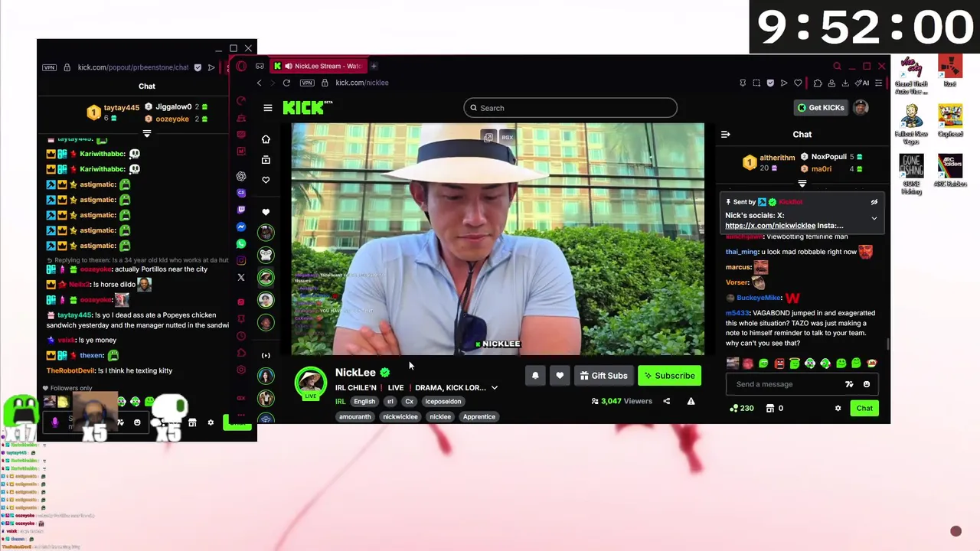Open channel points balance 230
The image size is (980, 551).
[742, 409]
